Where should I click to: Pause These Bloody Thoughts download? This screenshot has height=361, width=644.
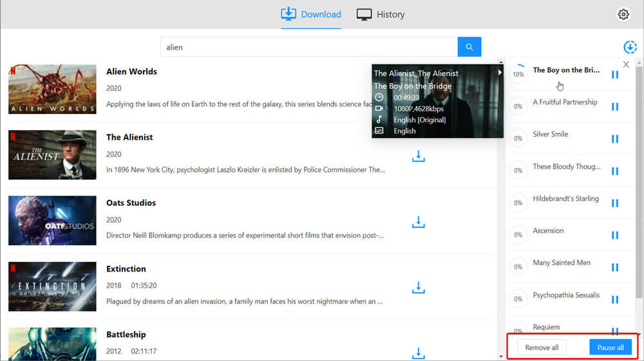pos(614,171)
